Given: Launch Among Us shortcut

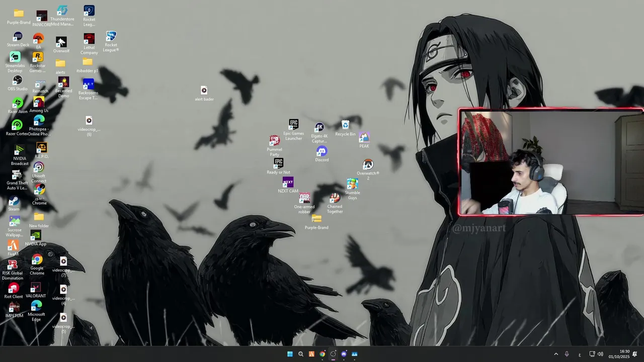Looking at the screenshot, I should 39,105.
